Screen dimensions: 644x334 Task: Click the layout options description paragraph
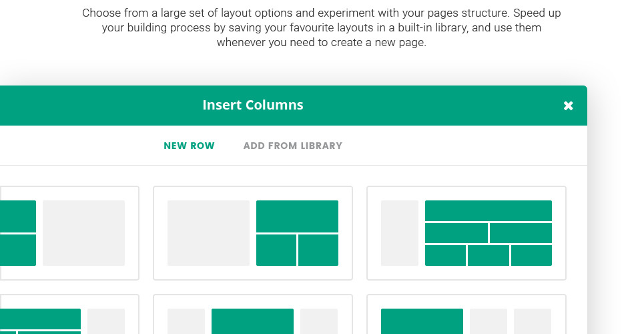coord(322,27)
